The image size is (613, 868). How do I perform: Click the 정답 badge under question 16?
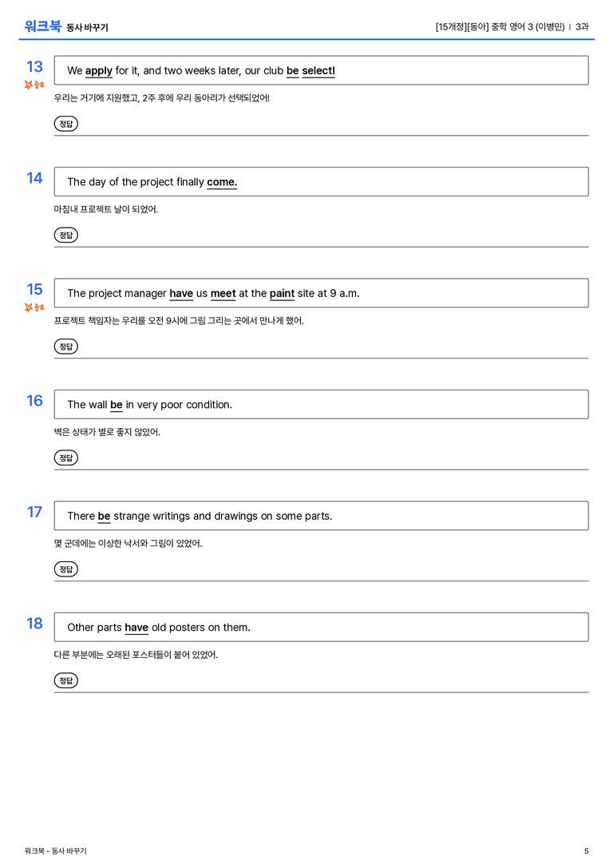click(x=65, y=458)
